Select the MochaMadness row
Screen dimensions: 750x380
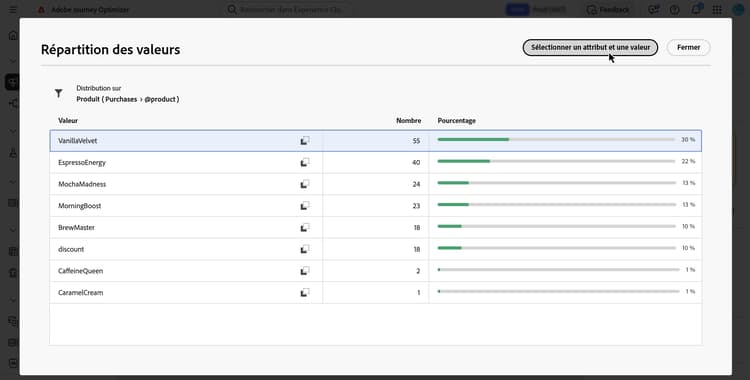(x=375, y=184)
